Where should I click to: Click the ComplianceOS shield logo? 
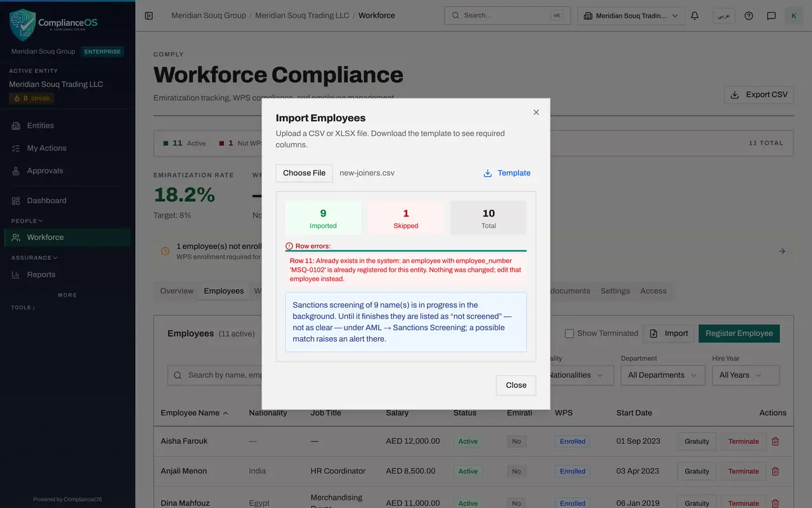tap(22, 25)
